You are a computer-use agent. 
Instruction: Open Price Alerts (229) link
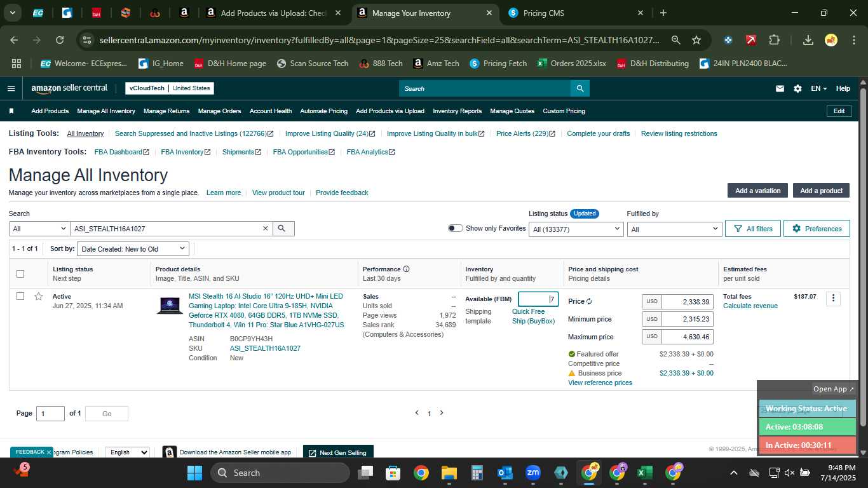[x=526, y=134]
